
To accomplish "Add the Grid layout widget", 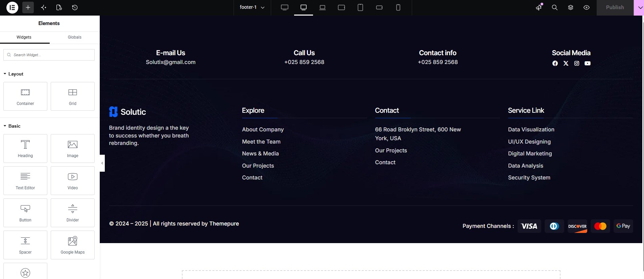I will [x=73, y=96].
